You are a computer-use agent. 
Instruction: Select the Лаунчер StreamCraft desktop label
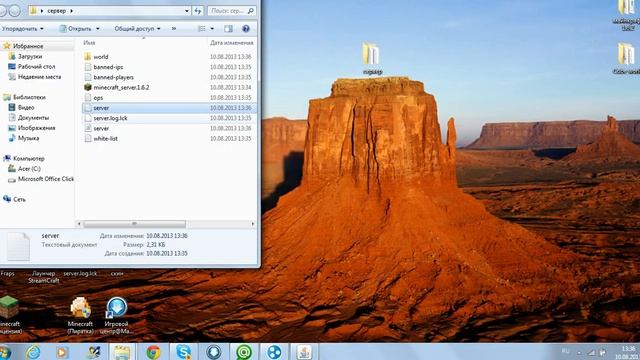[x=44, y=277]
